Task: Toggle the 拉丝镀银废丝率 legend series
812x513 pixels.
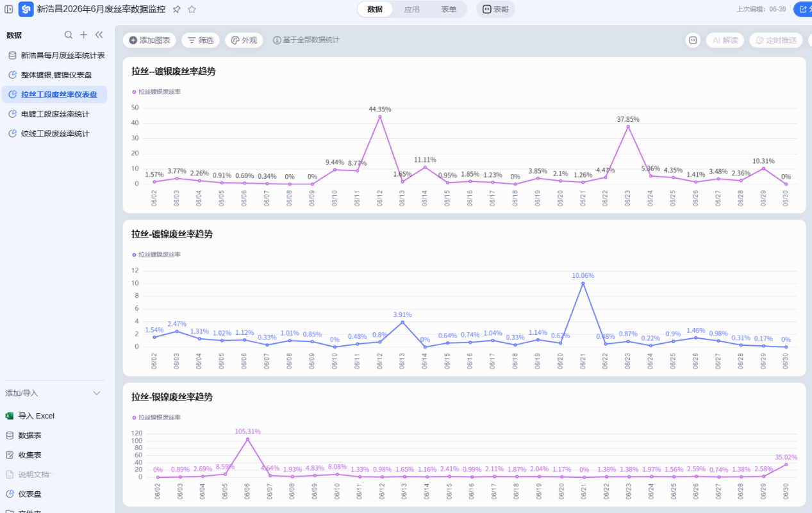Action: coord(156,92)
